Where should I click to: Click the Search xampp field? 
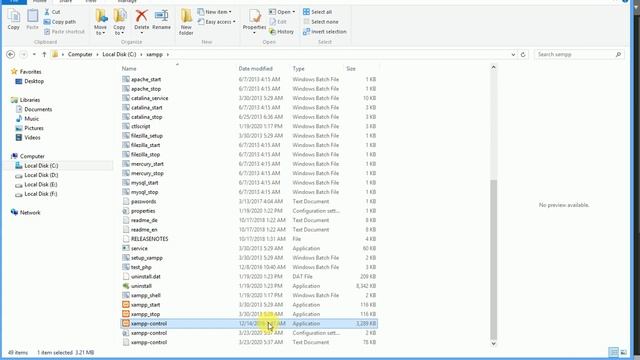(x=579, y=54)
